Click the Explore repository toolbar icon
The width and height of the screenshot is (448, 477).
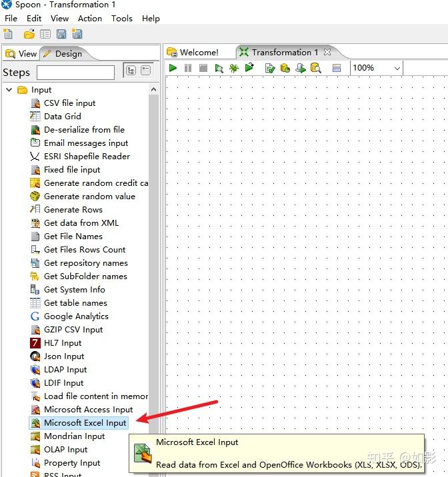45,34
